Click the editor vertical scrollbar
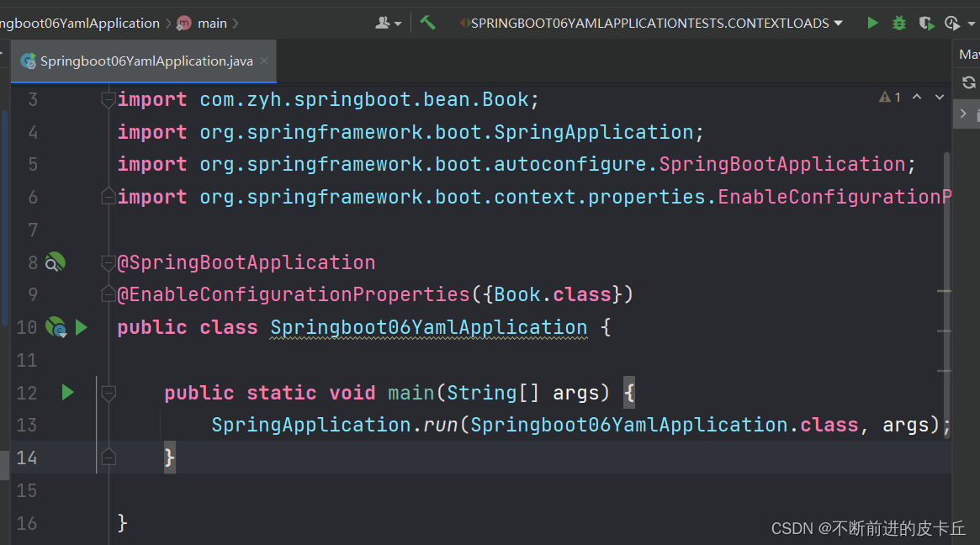 click(x=947, y=294)
